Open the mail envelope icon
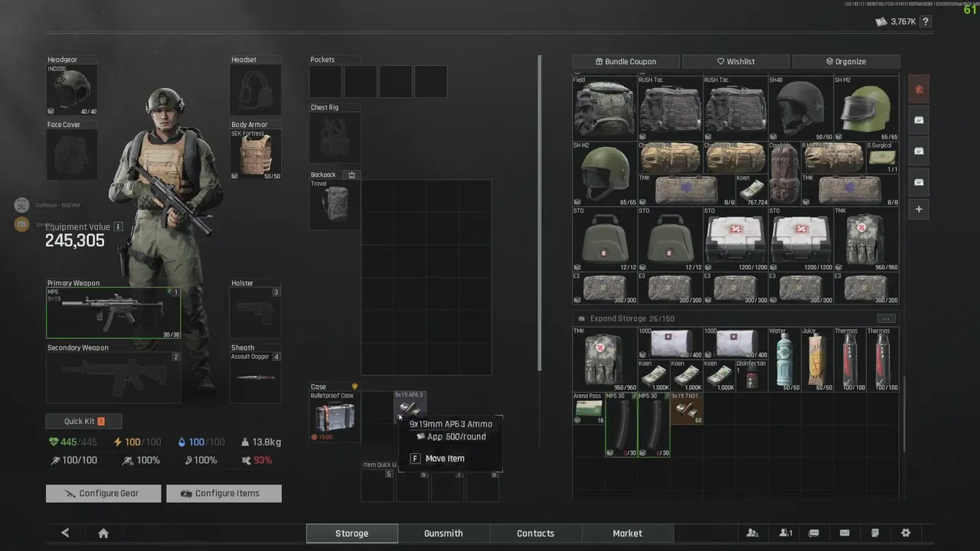The width and height of the screenshot is (980, 551). click(844, 533)
